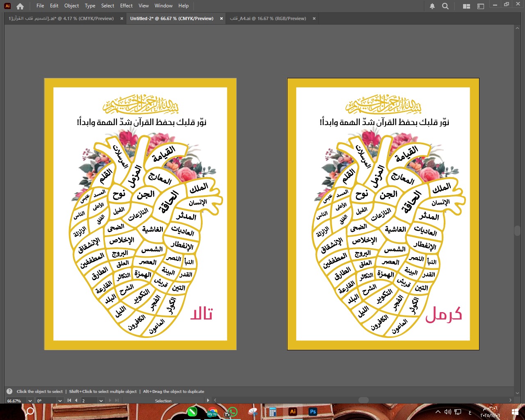Expand the rotate view angle dropdown
Screen dimensions: 525x420
pos(60,401)
